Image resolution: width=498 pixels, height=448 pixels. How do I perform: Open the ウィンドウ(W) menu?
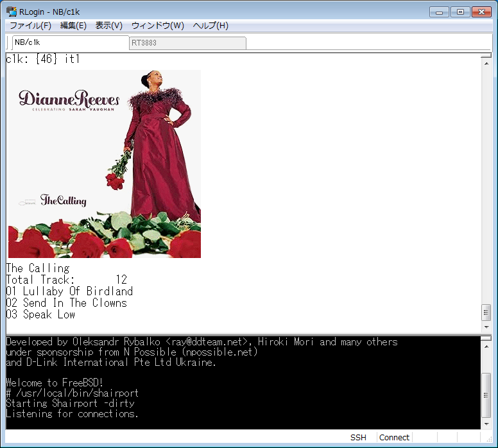tap(157, 26)
